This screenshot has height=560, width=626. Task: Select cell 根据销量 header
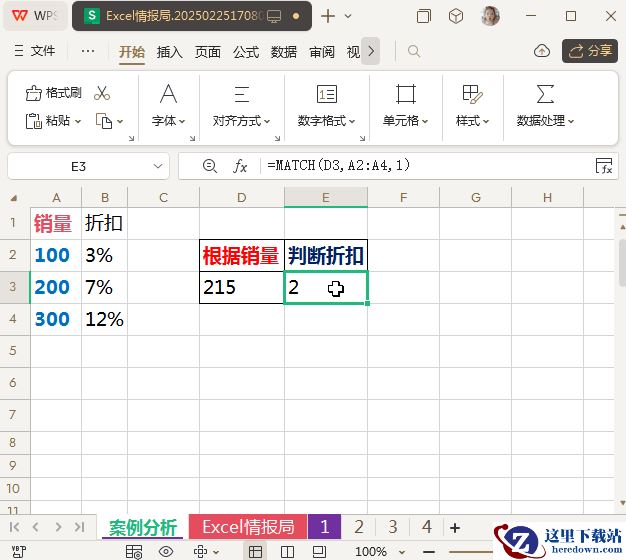242,255
